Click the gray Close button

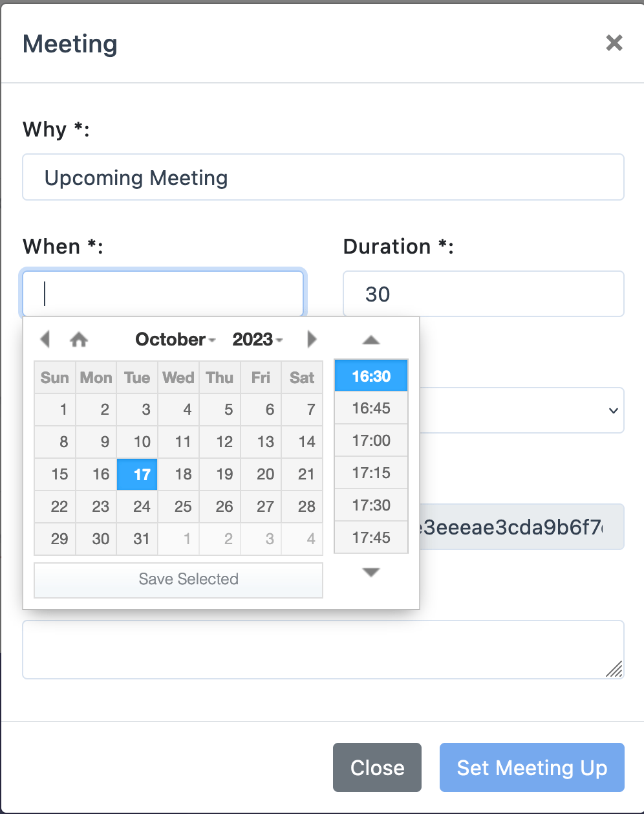pos(377,767)
